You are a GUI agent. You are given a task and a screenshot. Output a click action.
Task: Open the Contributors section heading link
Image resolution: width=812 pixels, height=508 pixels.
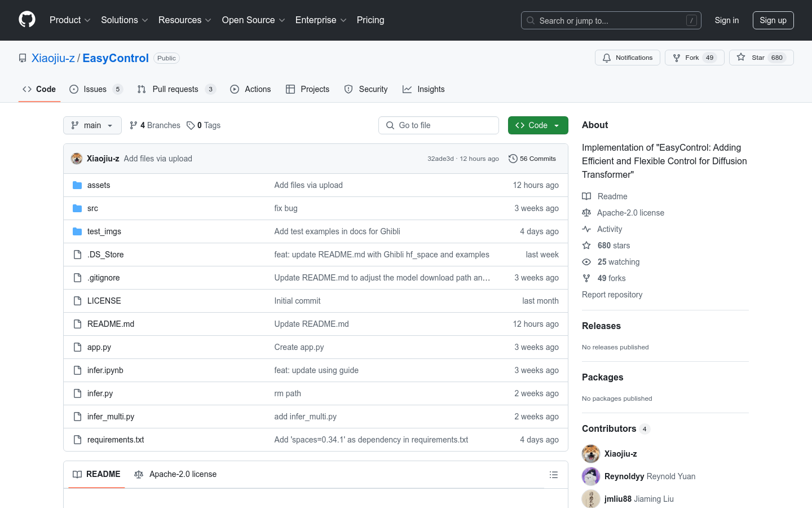pos(616,428)
